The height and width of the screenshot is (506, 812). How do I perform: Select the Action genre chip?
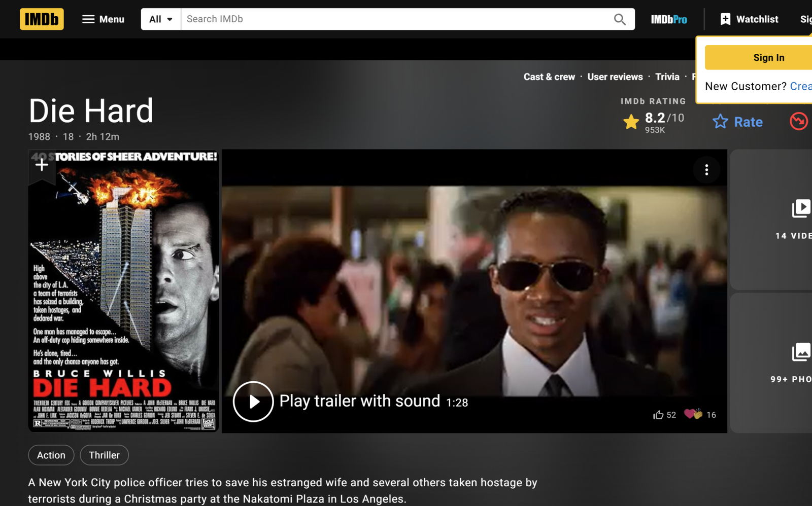[x=51, y=455]
